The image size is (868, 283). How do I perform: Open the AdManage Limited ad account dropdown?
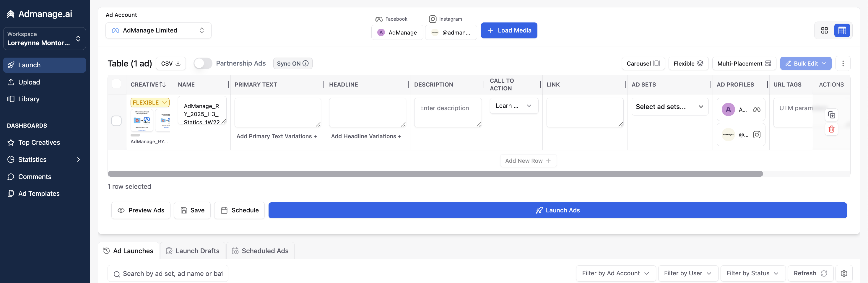pyautogui.click(x=158, y=30)
